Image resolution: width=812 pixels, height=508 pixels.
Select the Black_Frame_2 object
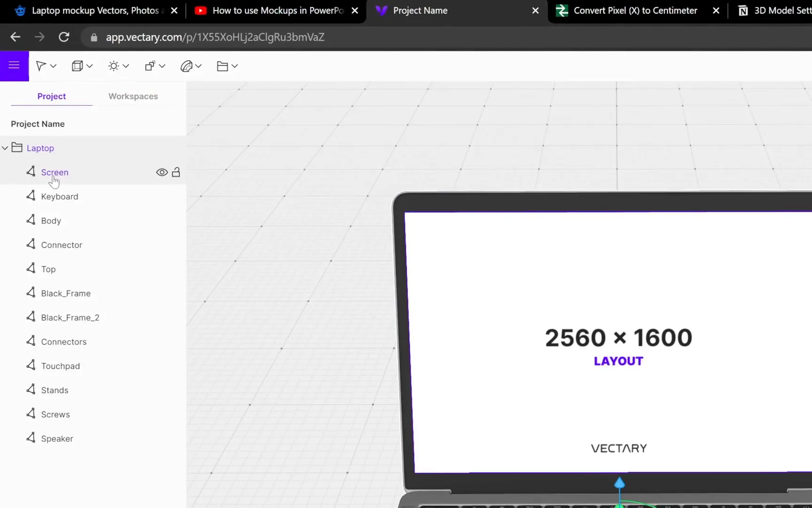[70, 317]
